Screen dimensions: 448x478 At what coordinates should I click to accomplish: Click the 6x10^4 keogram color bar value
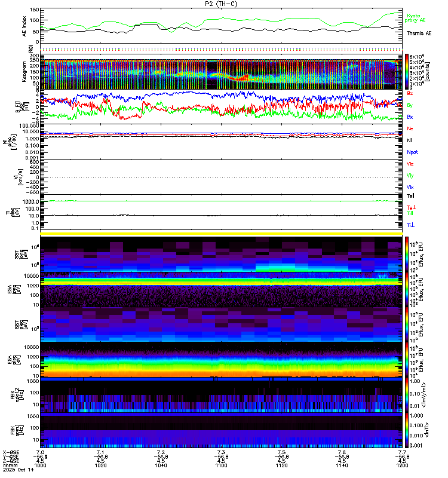point(416,57)
